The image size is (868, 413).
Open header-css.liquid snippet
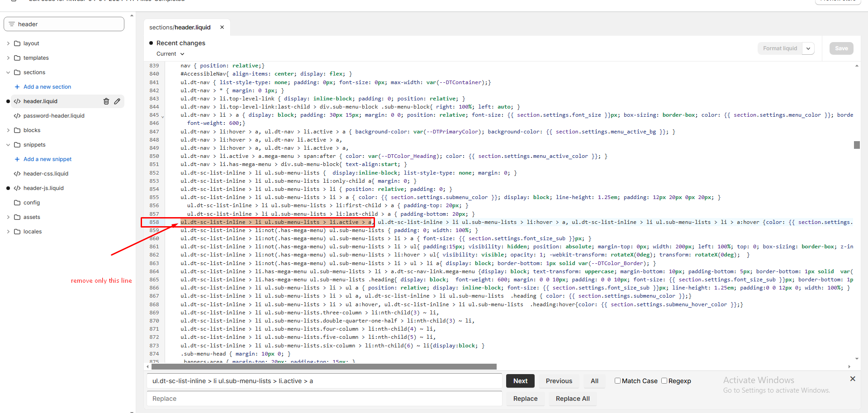click(x=46, y=174)
